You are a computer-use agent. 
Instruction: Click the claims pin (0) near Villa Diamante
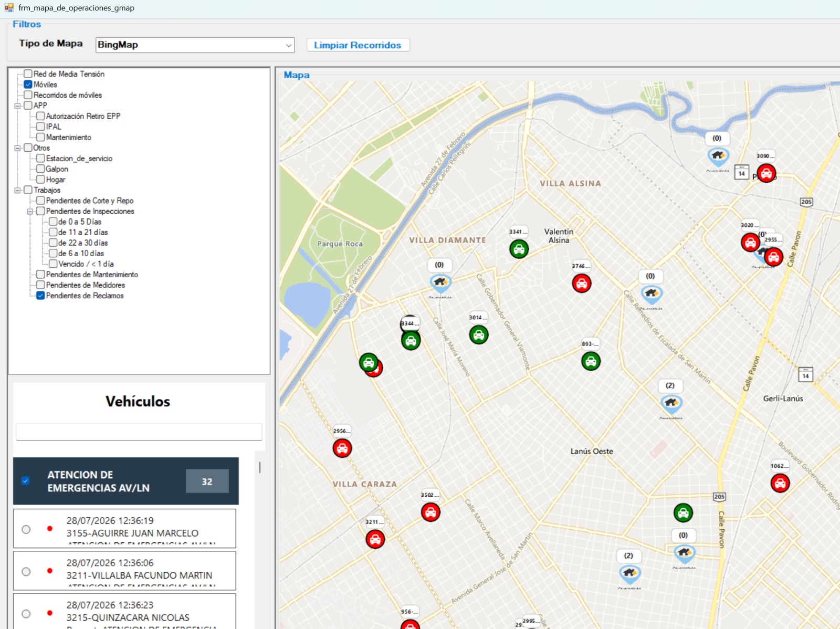point(440,284)
